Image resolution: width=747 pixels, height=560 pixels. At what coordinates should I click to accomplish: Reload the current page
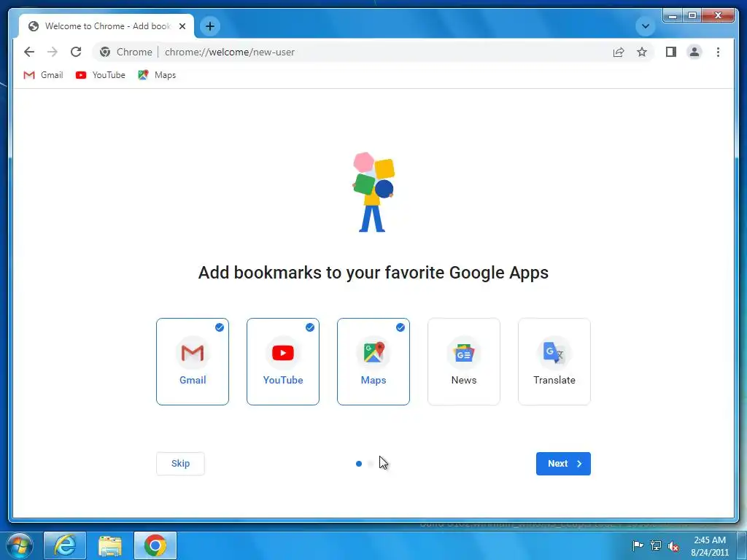(76, 52)
